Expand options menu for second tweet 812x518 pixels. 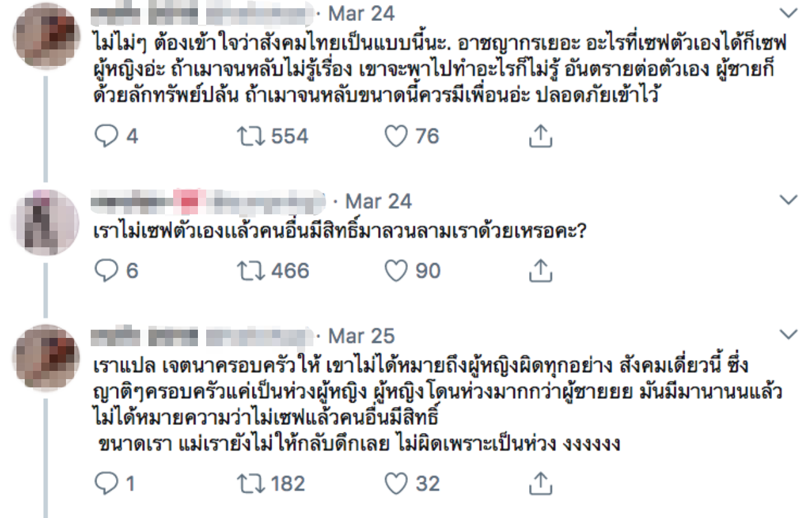(788, 201)
